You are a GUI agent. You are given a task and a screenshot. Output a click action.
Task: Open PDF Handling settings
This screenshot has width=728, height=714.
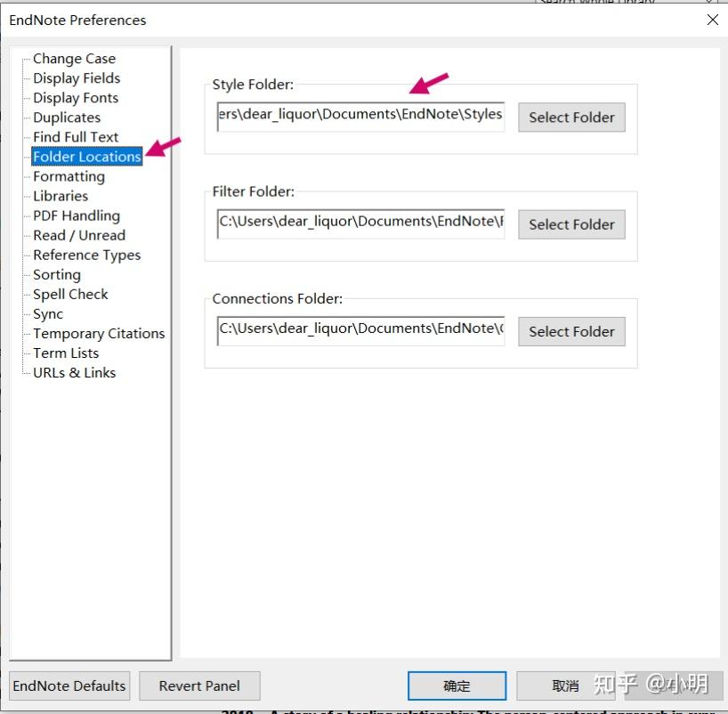click(77, 215)
